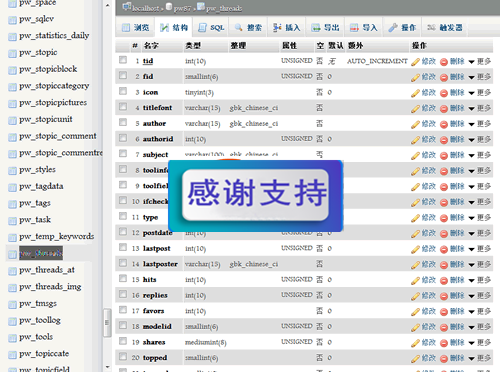Tick the checkbox for author column
The height and width of the screenshot is (372, 500).
pos(123,122)
